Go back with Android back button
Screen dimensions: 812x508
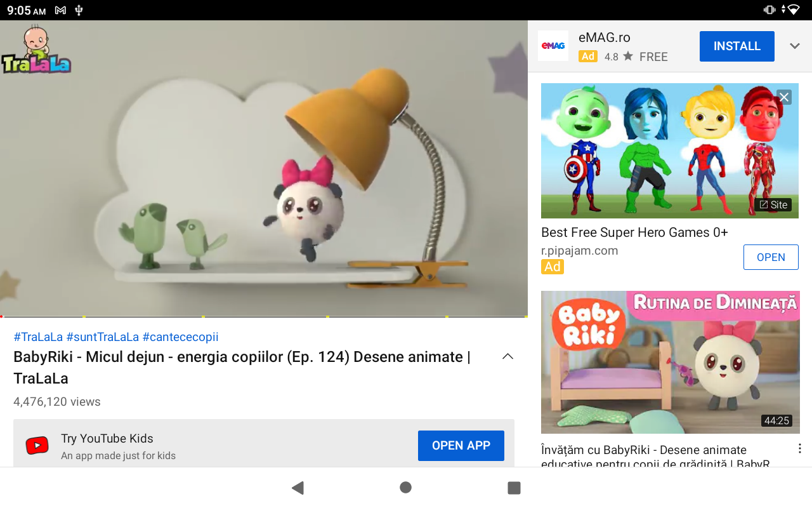pos(298,488)
